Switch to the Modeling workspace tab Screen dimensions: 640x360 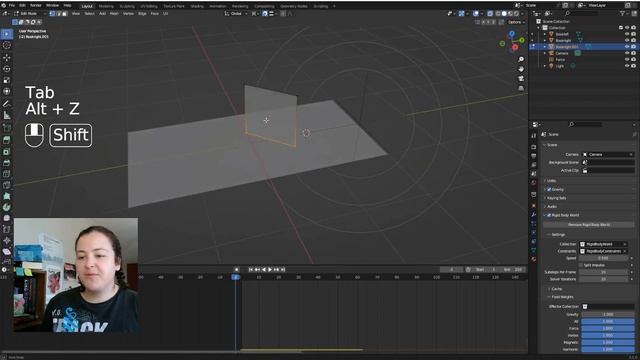click(106, 6)
